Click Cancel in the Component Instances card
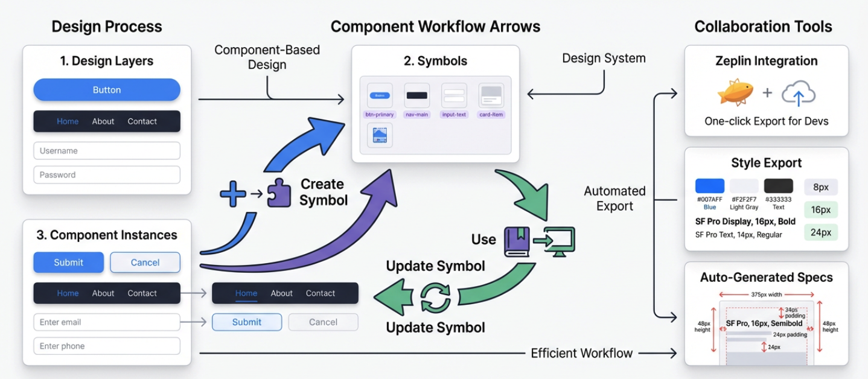Image resolution: width=868 pixels, height=379 pixels. coord(145,263)
